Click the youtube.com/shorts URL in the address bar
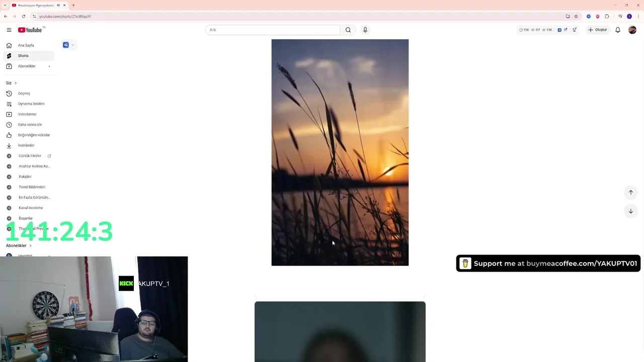Viewport: 644px width, 362px height. click(65, 17)
